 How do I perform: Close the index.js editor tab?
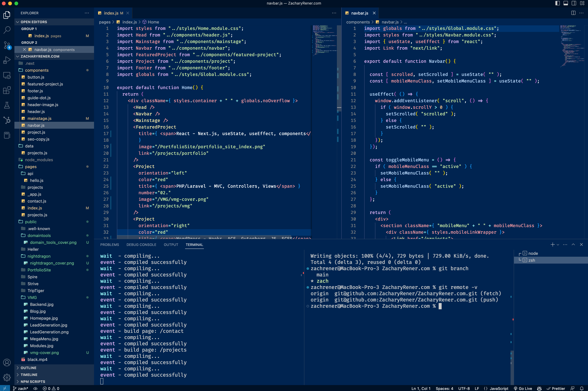[128, 13]
